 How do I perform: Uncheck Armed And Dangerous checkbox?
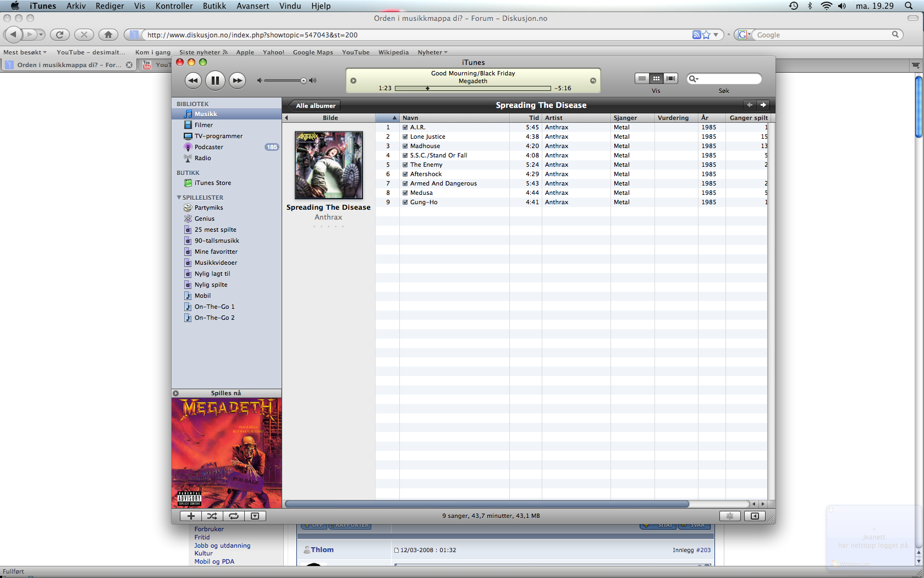pyautogui.click(x=405, y=183)
